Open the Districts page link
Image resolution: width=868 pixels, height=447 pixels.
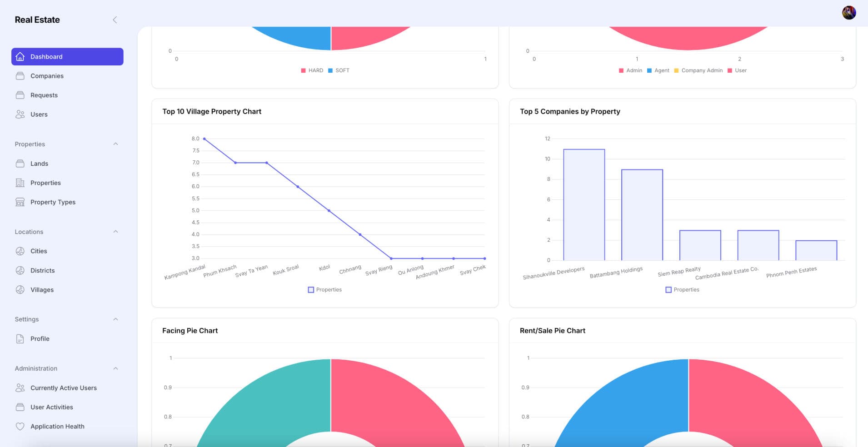(x=67, y=270)
